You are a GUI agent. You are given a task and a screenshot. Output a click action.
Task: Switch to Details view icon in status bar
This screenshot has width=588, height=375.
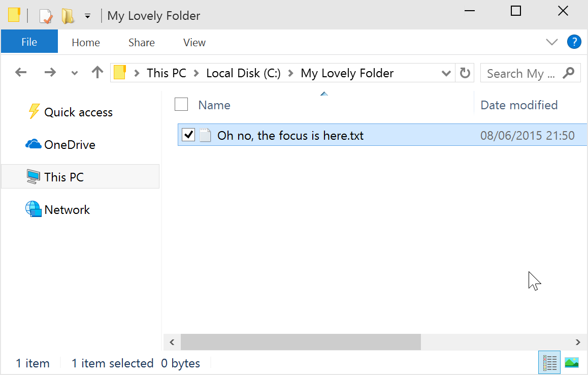coord(550,363)
